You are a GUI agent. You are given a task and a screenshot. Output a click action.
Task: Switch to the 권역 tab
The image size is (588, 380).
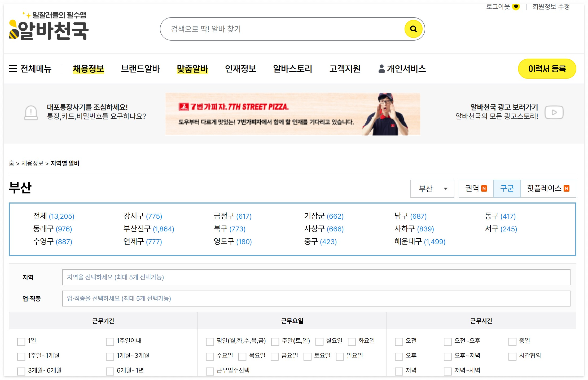pyautogui.click(x=476, y=189)
